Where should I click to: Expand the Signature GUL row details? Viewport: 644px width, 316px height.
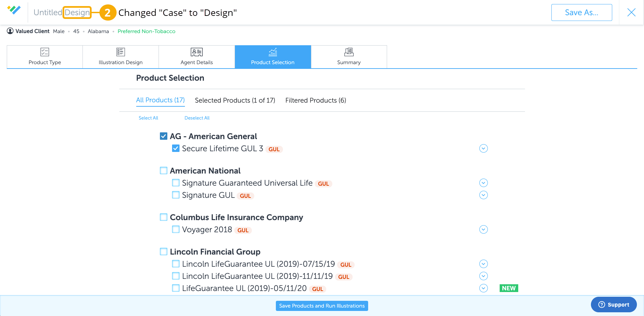pyautogui.click(x=483, y=195)
